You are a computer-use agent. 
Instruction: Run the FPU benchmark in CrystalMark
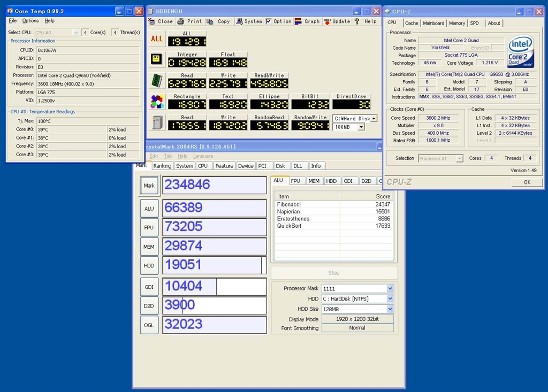click(x=149, y=227)
